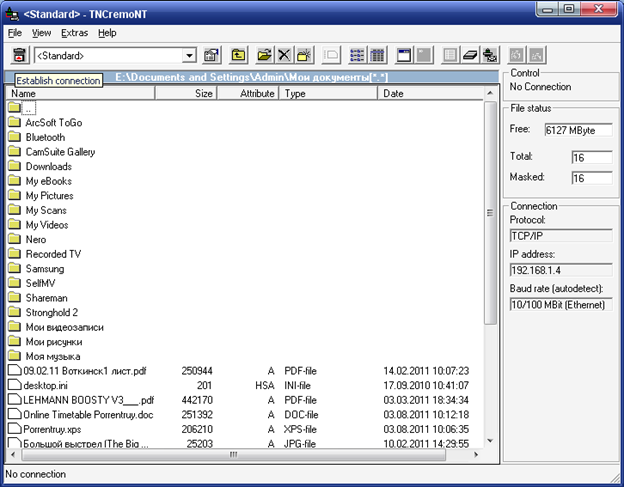Click the IP address field showing 192.168.1.4
625x488 pixels.
tap(558, 269)
